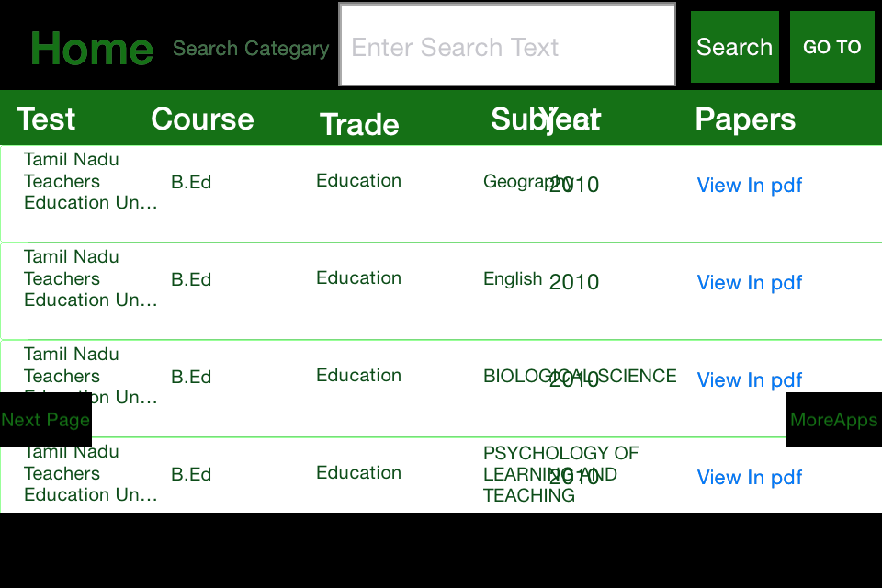Click the GO TO button
The height and width of the screenshot is (588, 882).
point(832,47)
